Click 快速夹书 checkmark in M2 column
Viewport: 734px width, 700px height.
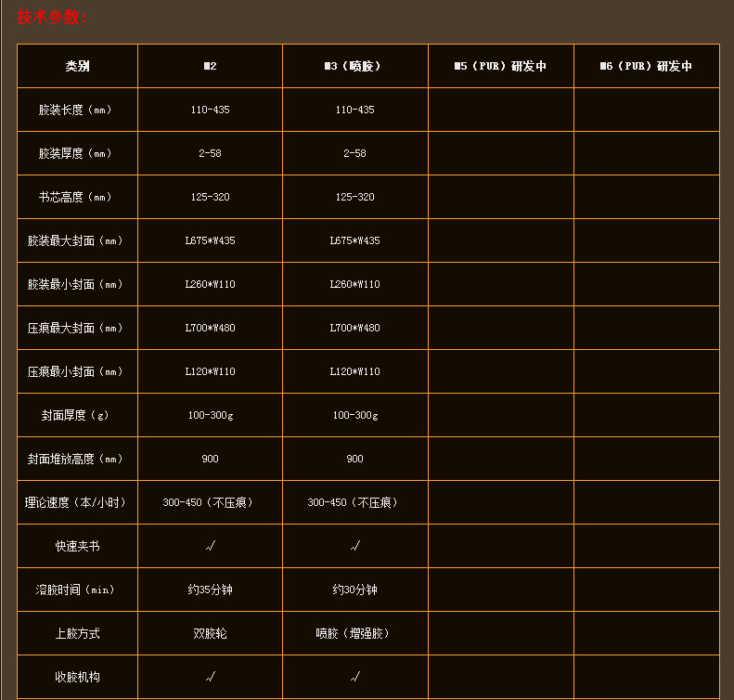(x=211, y=546)
